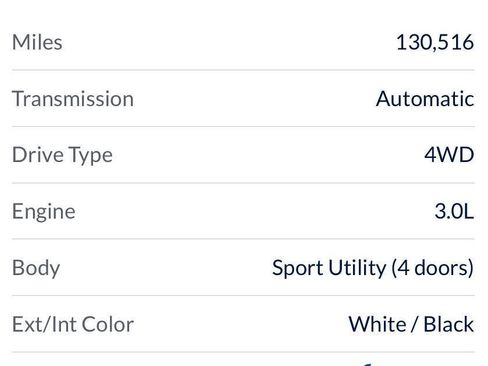The height and width of the screenshot is (366, 488).
Task: Click the Miles label
Action: (37, 42)
